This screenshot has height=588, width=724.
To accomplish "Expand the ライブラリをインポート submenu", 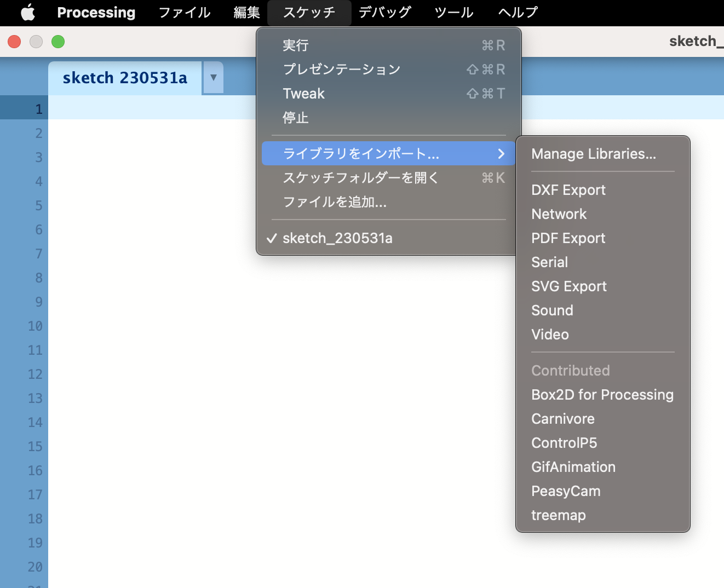I will click(360, 154).
